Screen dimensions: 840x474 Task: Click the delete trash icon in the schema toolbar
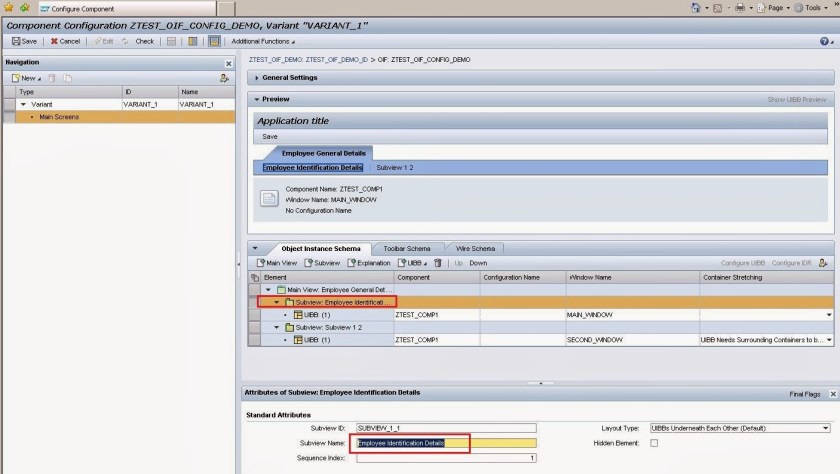point(437,262)
